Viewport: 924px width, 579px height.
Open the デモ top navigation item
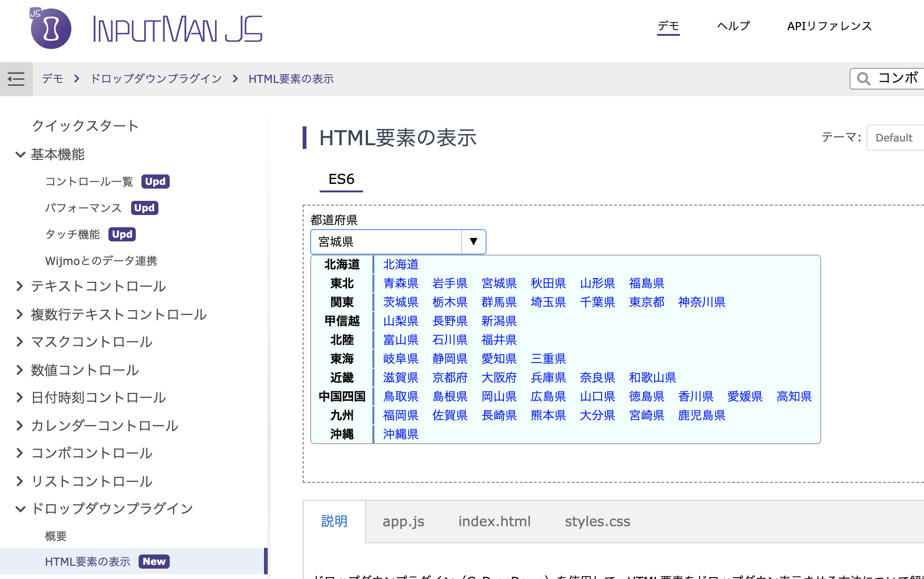(x=668, y=26)
